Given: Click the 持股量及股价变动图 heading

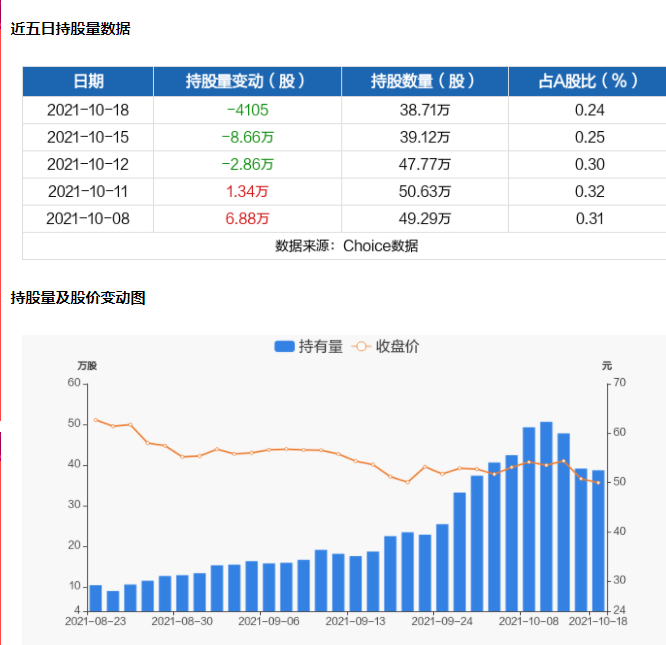Looking at the screenshot, I should click(78, 298).
